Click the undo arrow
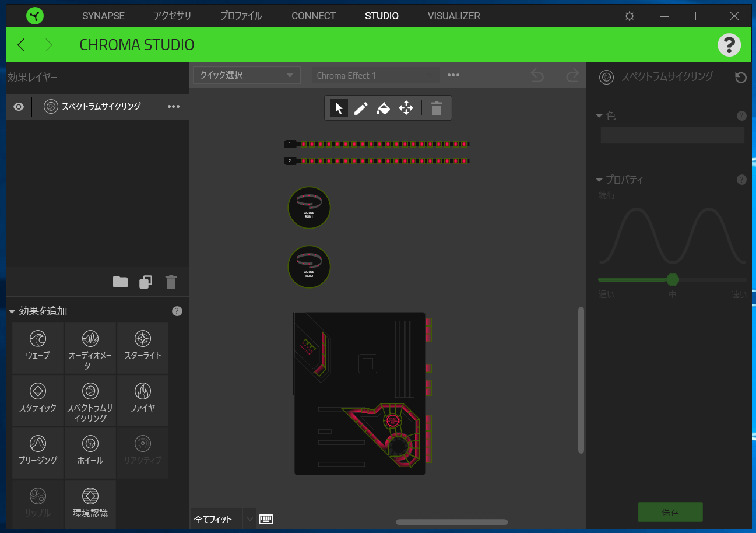This screenshot has width=756, height=533. pyautogui.click(x=537, y=75)
